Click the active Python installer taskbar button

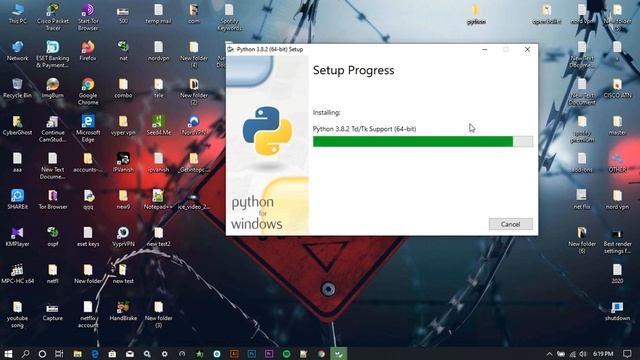[x=338, y=353]
